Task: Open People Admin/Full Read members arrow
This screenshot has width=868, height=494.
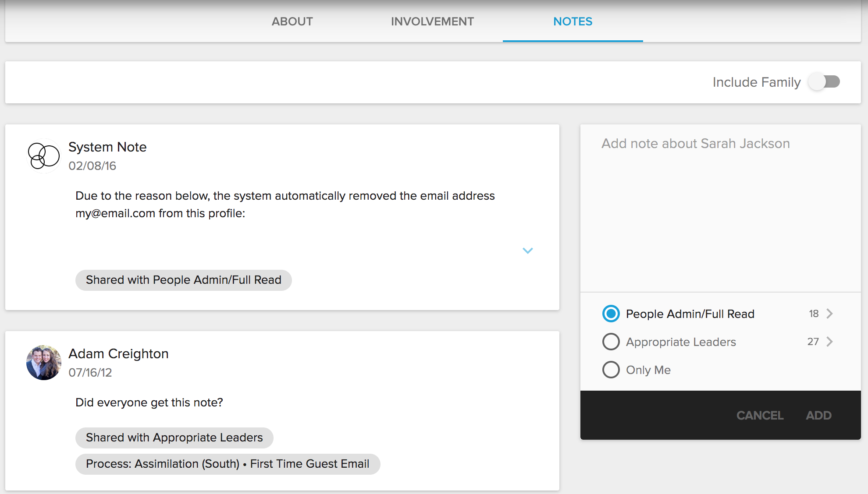Action: click(x=829, y=314)
